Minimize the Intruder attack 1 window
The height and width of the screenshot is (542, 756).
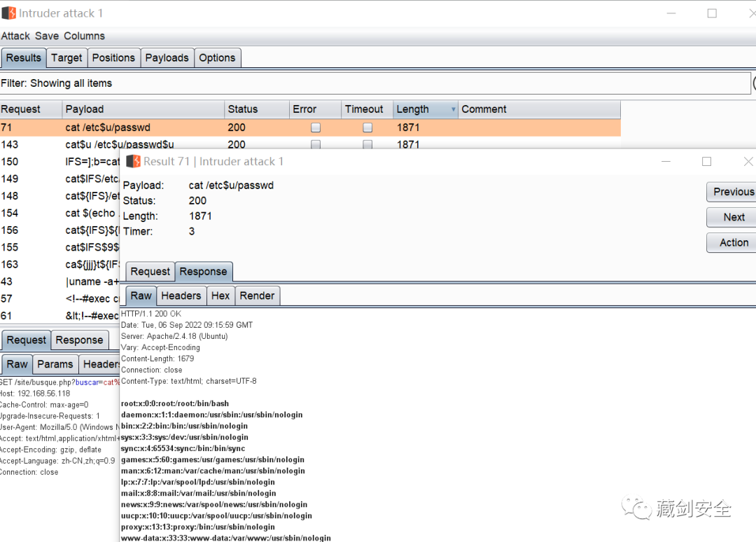click(671, 13)
